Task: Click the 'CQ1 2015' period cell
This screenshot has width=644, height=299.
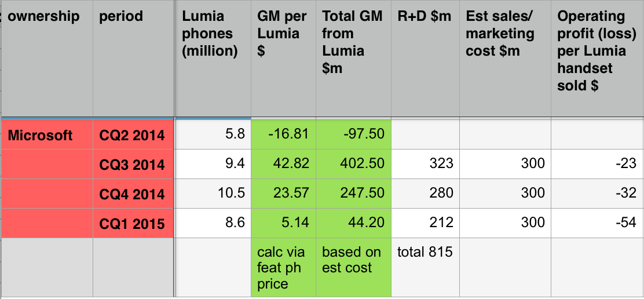Action: (132, 223)
